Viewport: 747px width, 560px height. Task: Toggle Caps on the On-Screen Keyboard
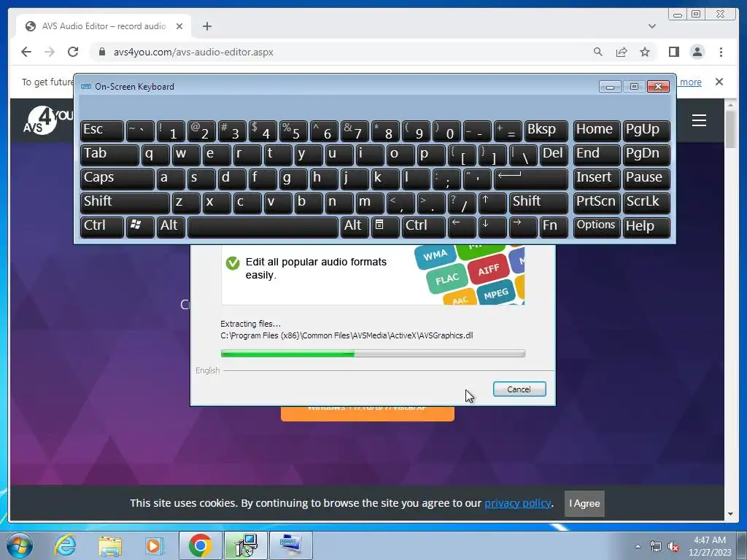pos(117,179)
